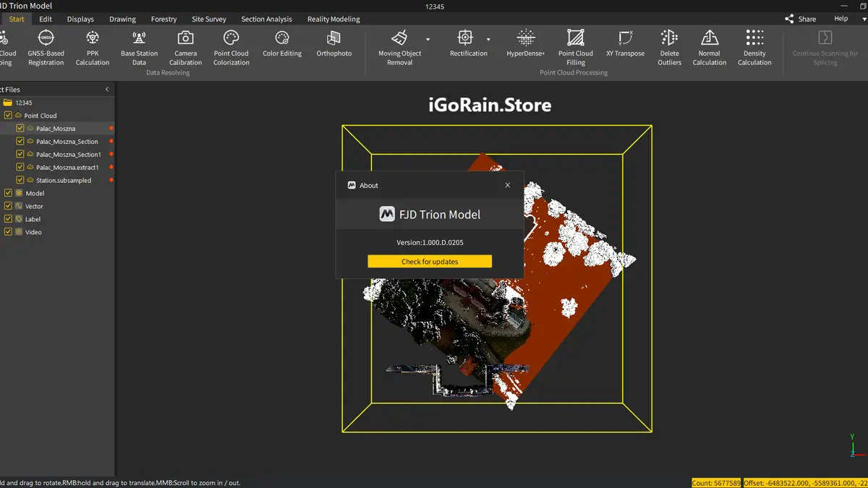Collapse the project files panel
868x488 pixels.
click(x=107, y=90)
